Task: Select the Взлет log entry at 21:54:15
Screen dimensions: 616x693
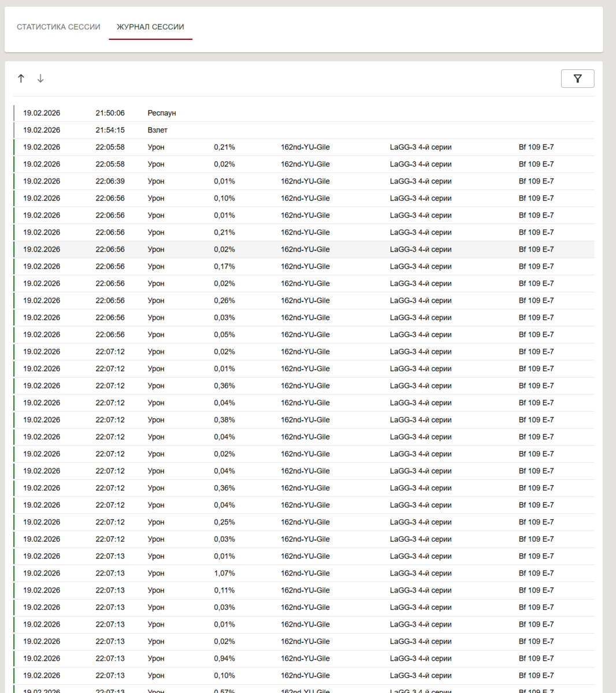Action: [x=157, y=130]
